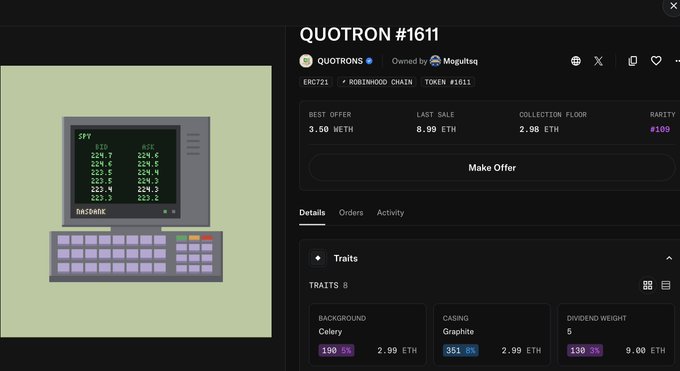The height and width of the screenshot is (371, 680).
Task: Copy link icon
Action: 633,61
